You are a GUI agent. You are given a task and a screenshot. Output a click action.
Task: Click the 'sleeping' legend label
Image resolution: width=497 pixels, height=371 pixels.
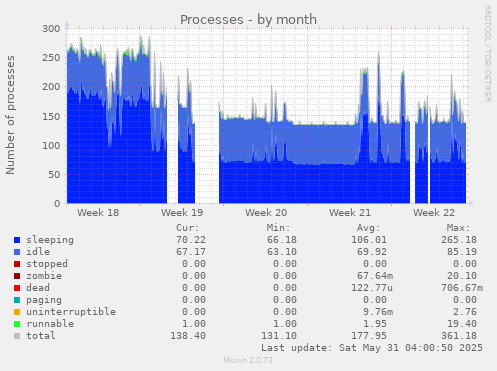pos(50,240)
